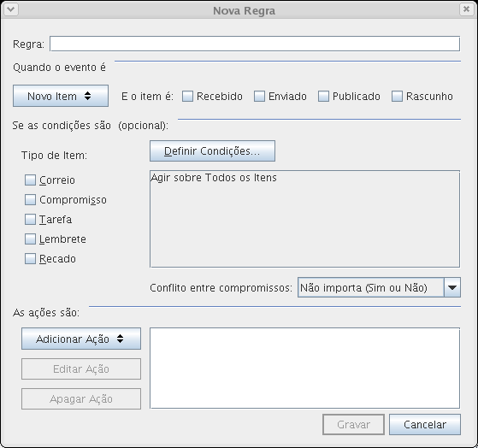Click the Regra name input field

[x=255, y=44]
